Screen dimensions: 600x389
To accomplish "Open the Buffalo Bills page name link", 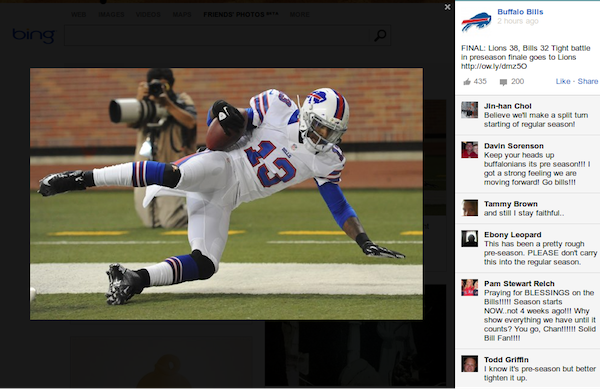I will coord(520,12).
